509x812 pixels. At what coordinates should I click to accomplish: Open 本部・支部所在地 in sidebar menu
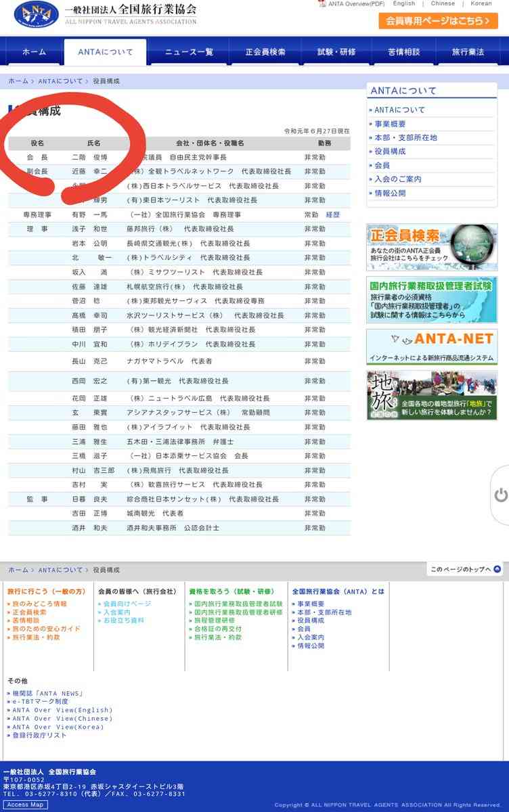coord(405,137)
